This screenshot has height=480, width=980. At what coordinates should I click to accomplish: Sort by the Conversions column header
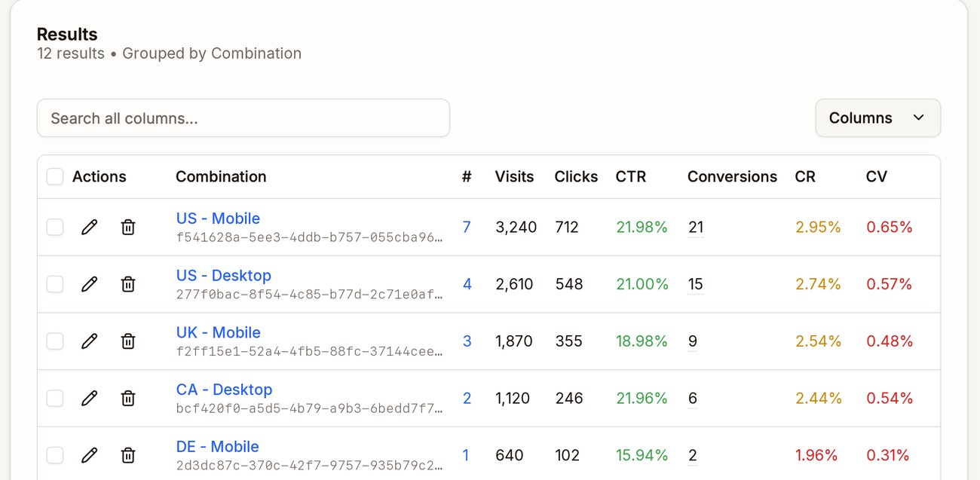732,176
